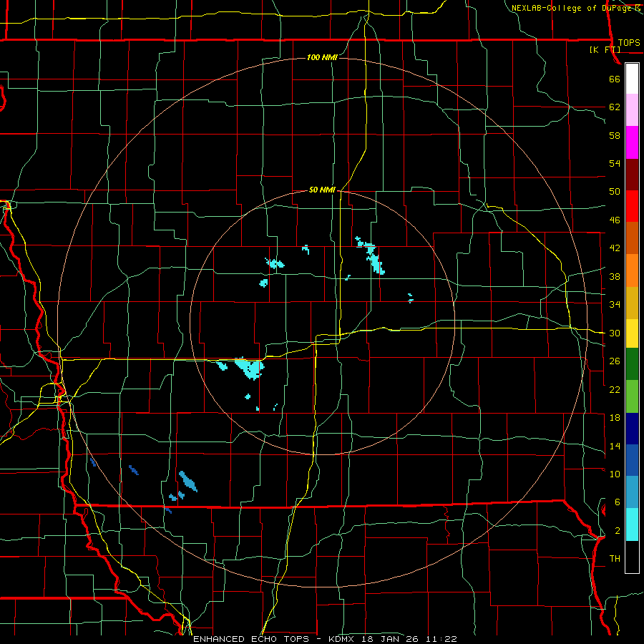Viewport: 644px width, 644px height.
Task: Click the white swatch in the tops legend
Action: click(x=632, y=79)
